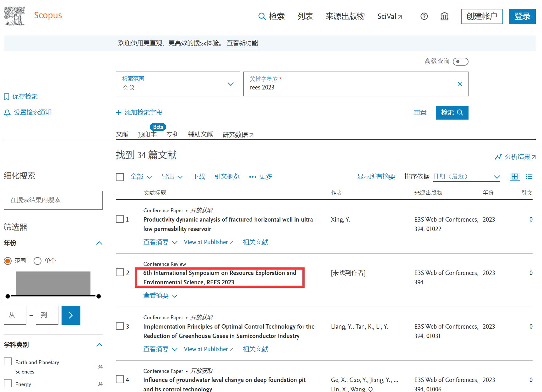
Task: Open the 检索范围 dropdown
Action: 178,84
